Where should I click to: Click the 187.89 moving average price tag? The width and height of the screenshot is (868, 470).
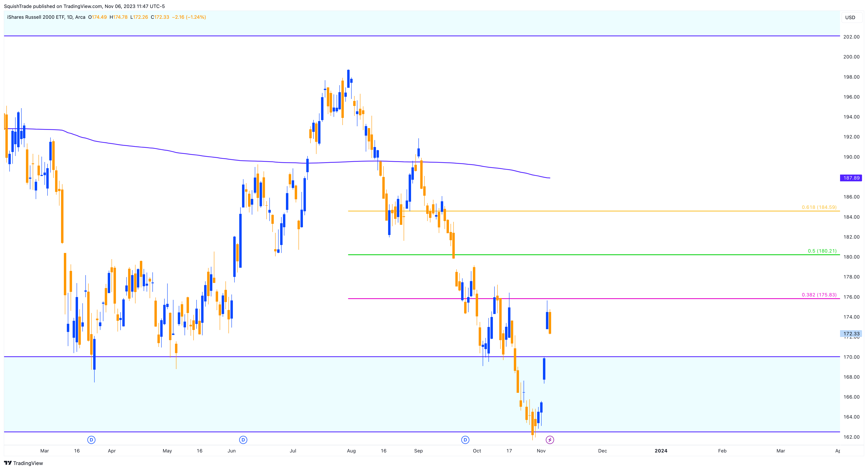[851, 178]
